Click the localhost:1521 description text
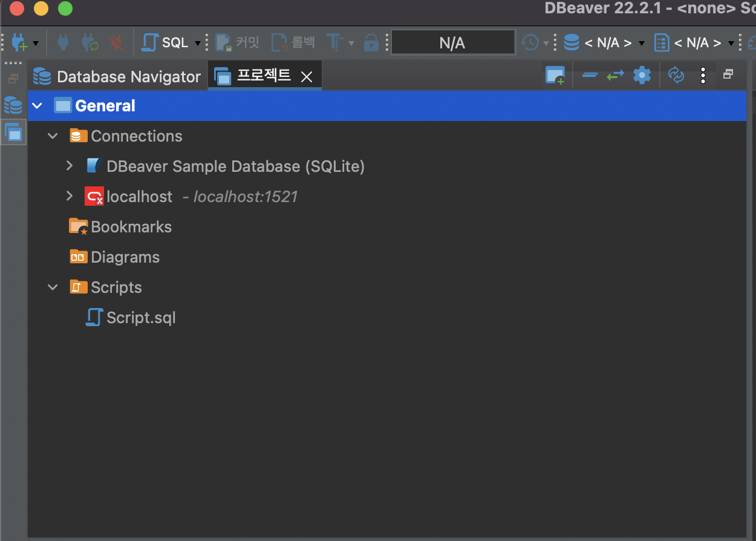This screenshot has width=756, height=541. pos(246,197)
